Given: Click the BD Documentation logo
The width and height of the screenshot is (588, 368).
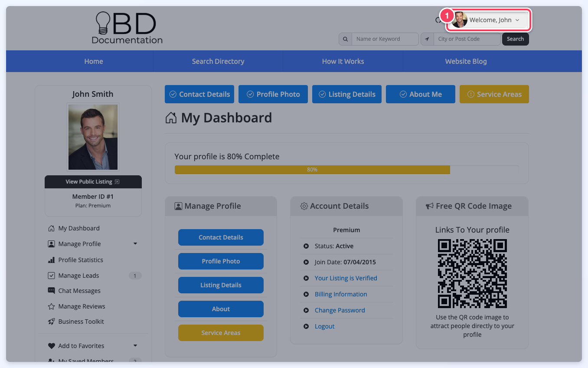Looking at the screenshot, I should click(127, 28).
